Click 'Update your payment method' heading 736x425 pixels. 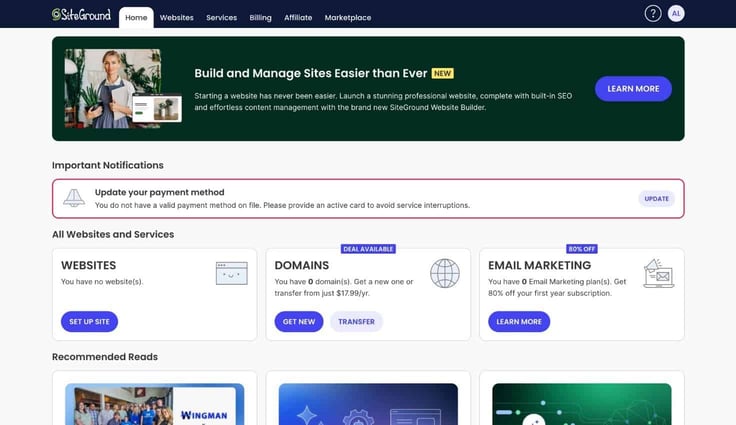tap(160, 192)
